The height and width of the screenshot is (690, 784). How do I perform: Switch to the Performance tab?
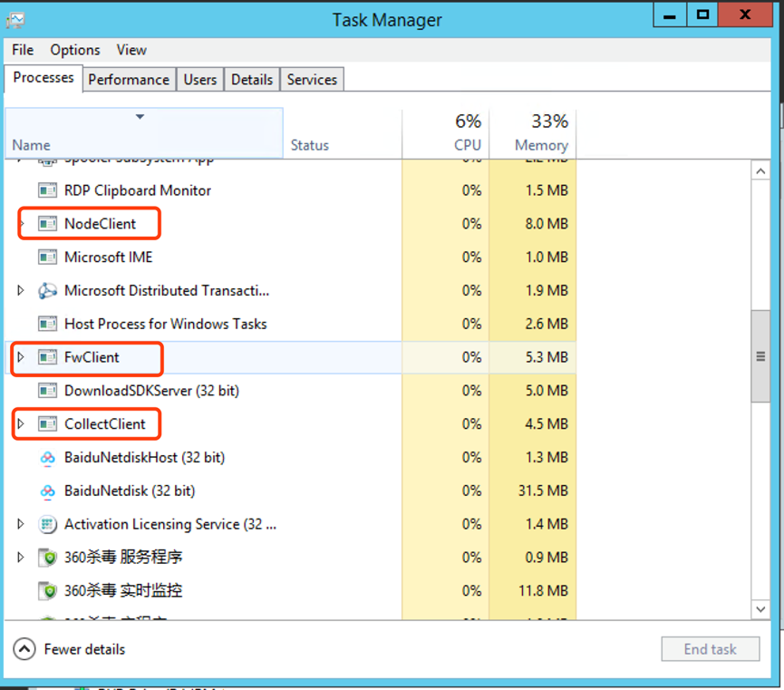point(129,80)
